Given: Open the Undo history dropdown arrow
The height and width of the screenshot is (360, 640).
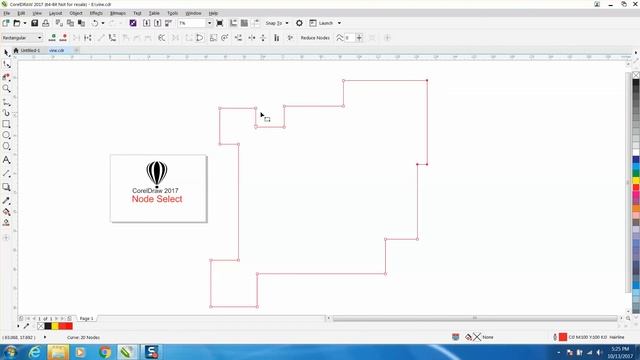Looking at the screenshot, I should (x=102, y=23).
